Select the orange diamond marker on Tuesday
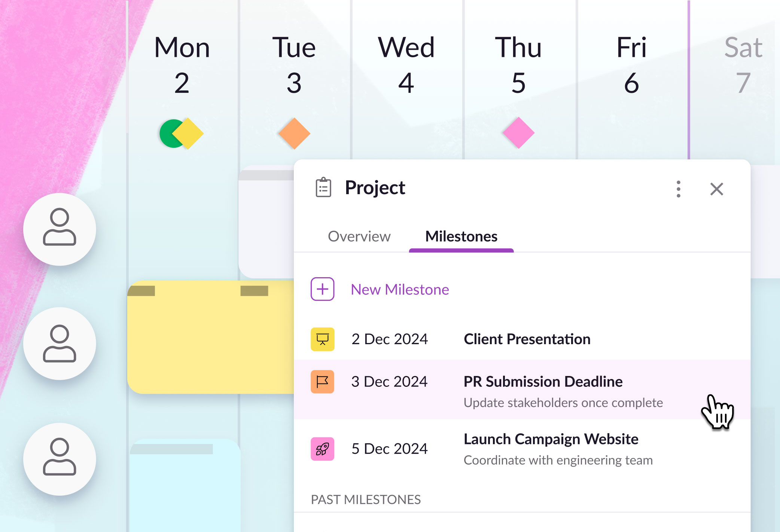 coord(295,134)
